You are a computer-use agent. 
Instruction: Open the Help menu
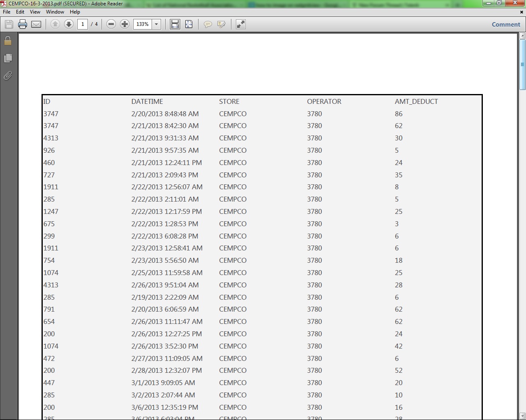75,12
